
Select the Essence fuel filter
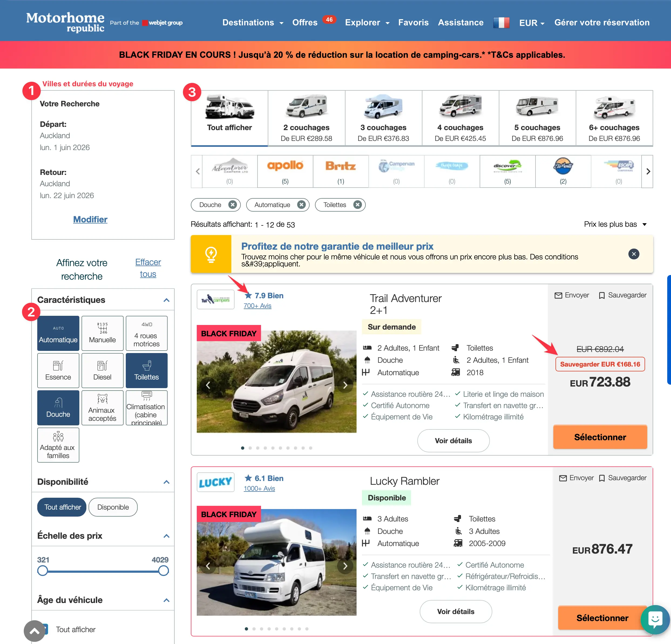pyautogui.click(x=58, y=370)
